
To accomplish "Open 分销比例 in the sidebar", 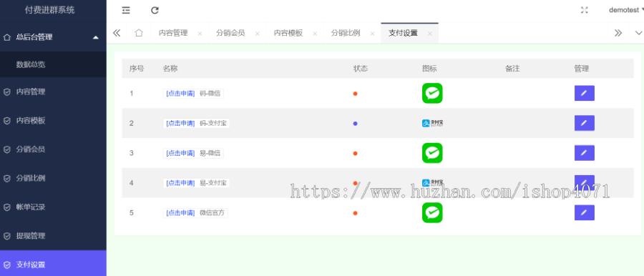I will [53, 178].
